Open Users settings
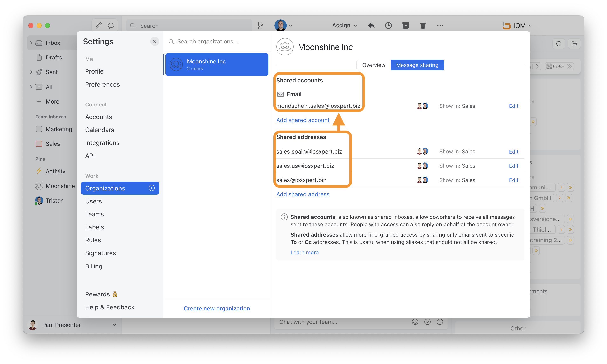The width and height of the screenshot is (607, 364). [x=93, y=201]
